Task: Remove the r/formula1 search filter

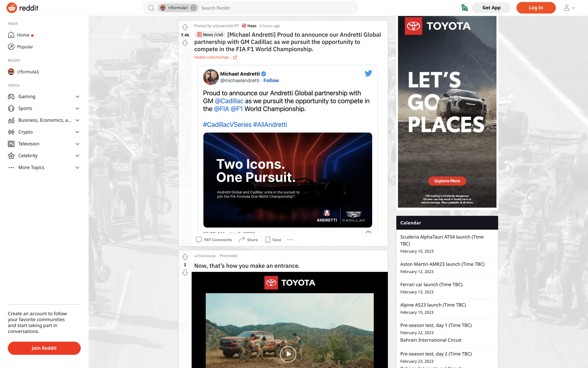Action: tap(194, 8)
